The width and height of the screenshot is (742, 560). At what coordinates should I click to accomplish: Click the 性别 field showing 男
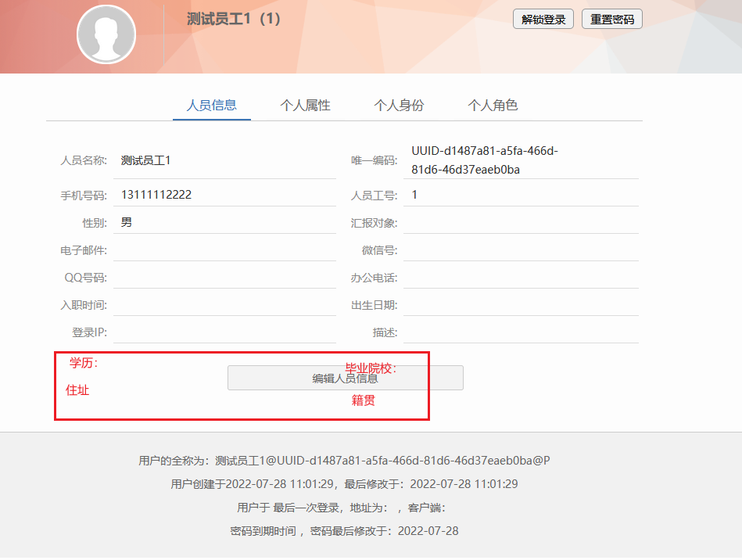[224, 222]
